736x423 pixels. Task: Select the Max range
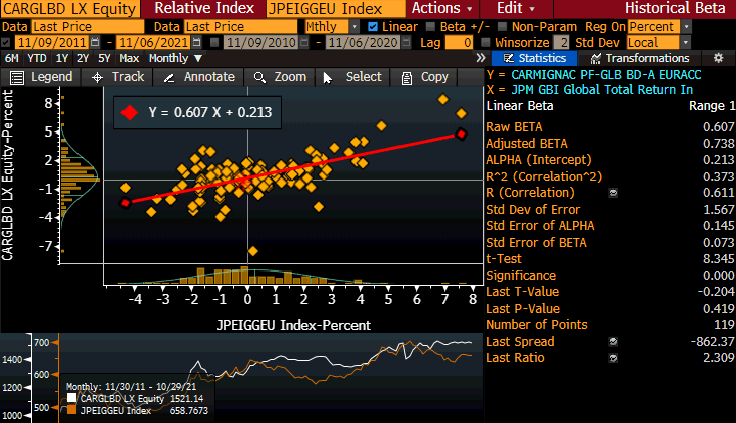tap(129, 59)
